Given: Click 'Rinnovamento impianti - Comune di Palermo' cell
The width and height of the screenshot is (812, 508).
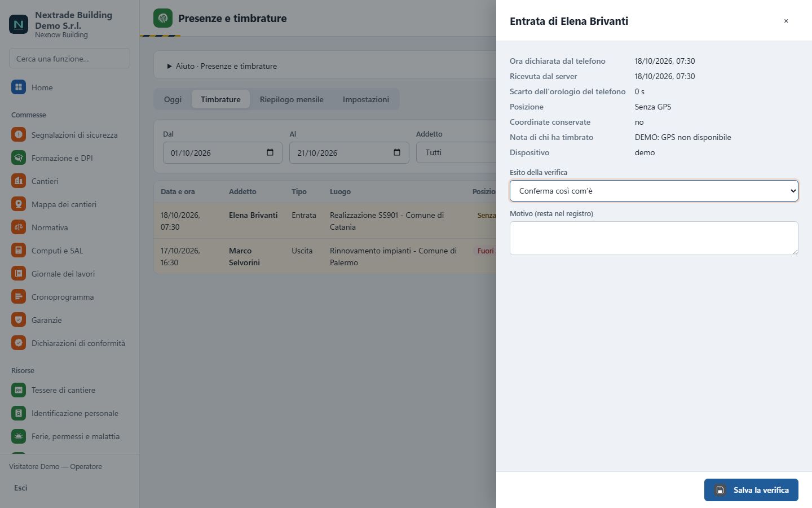Looking at the screenshot, I should (393, 257).
